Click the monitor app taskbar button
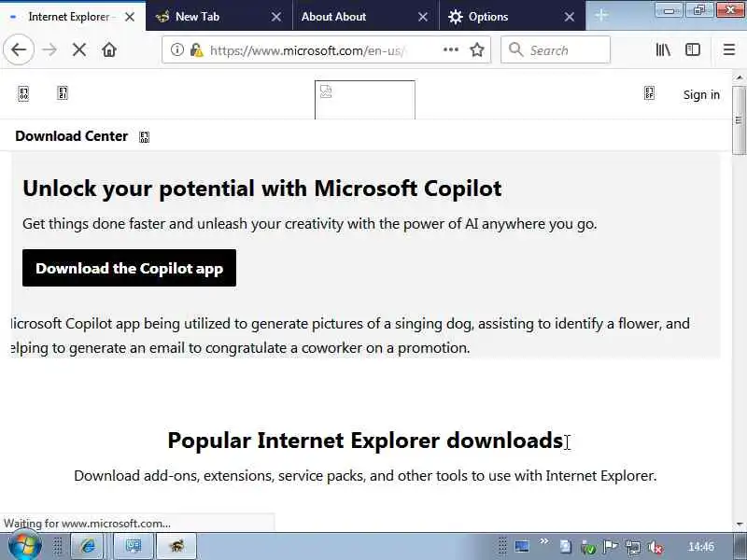The image size is (747, 560). pyautogui.click(x=134, y=546)
